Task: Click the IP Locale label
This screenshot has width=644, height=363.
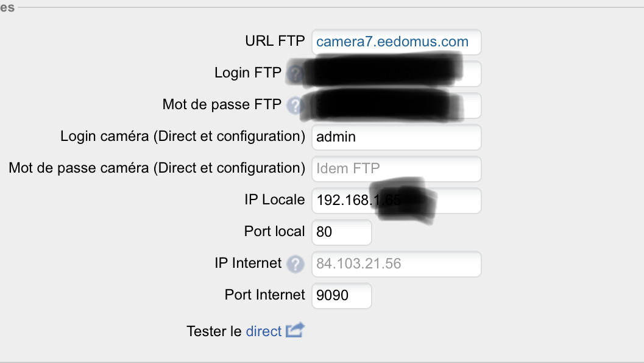Action: [x=275, y=199]
